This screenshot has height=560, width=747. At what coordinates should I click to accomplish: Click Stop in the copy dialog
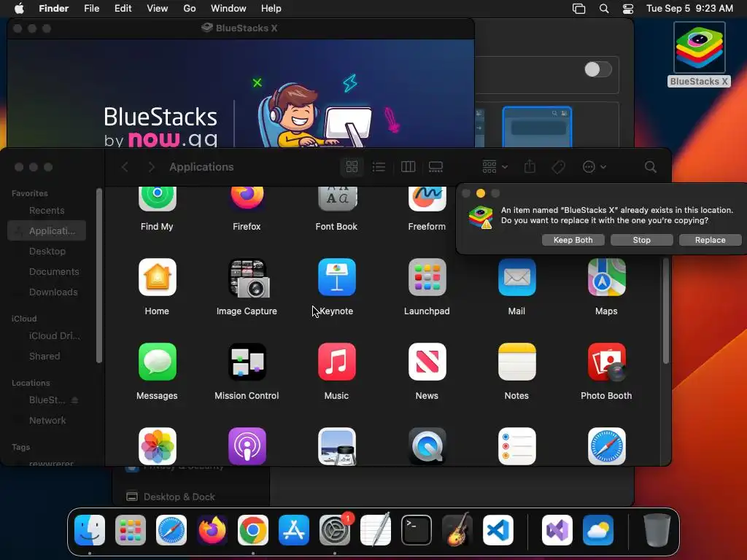tap(642, 240)
